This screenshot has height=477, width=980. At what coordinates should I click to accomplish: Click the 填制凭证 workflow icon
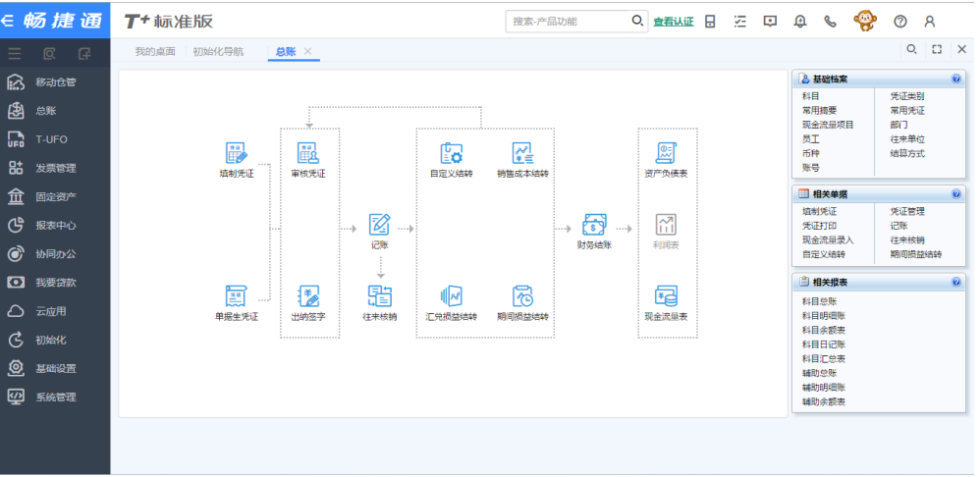tap(236, 153)
